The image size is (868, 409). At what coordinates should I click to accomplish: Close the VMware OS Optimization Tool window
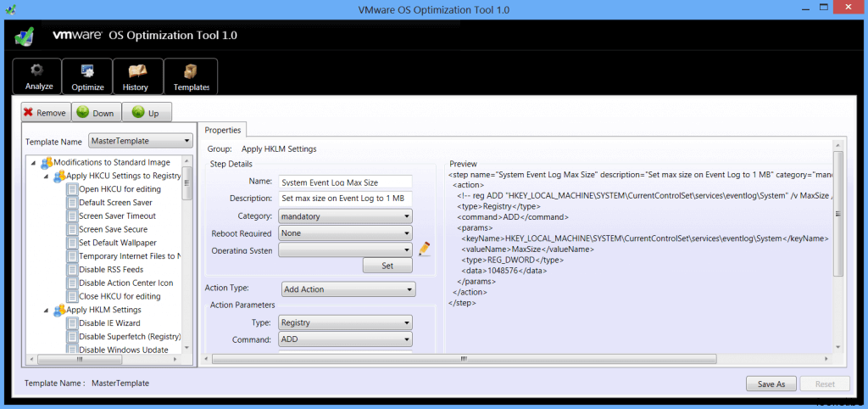click(849, 7)
